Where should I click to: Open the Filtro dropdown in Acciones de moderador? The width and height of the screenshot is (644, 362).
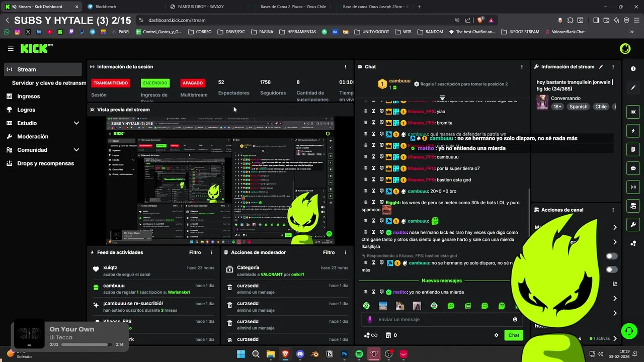pos(329,252)
